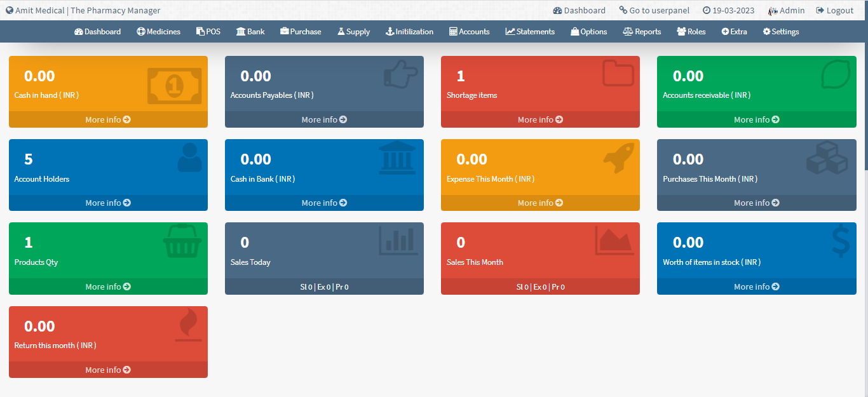Open the Medicines section
This screenshot has width=868, height=397.
(158, 31)
